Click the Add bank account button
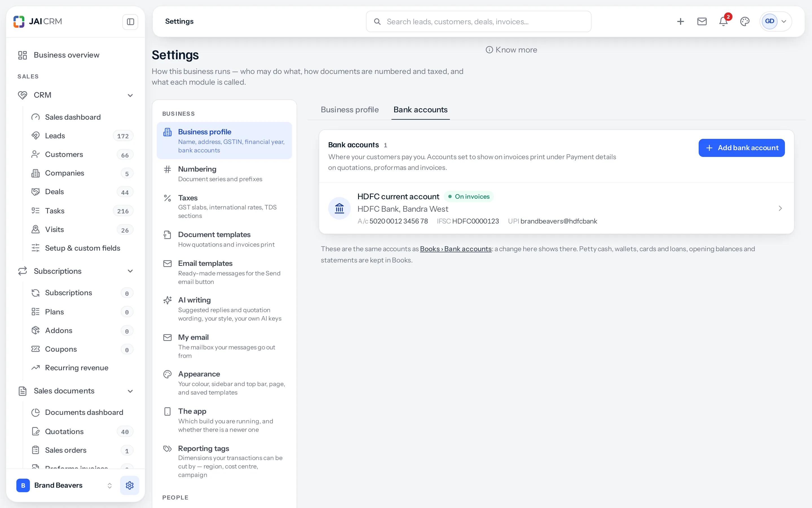Viewport: 812px width, 508px height. [x=742, y=148]
